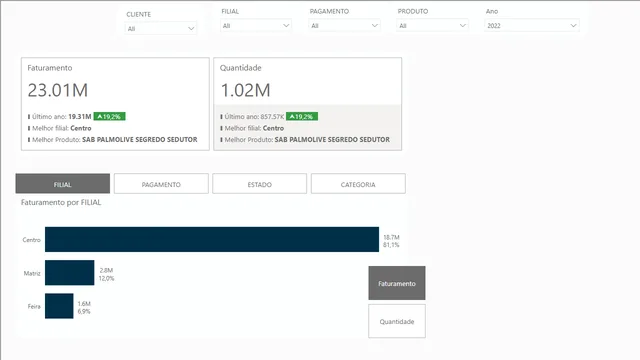This screenshot has width=640, height=360.
Task: Click the Feira axis label
Action: [34, 307]
